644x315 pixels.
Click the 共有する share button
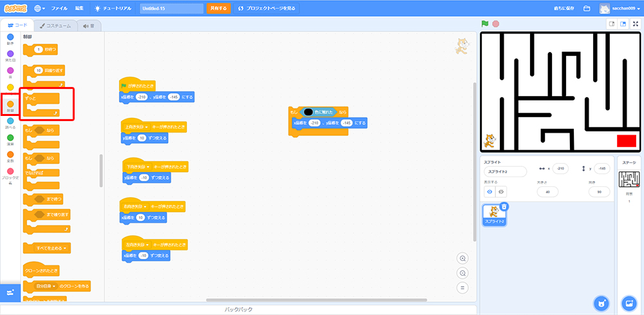point(218,8)
